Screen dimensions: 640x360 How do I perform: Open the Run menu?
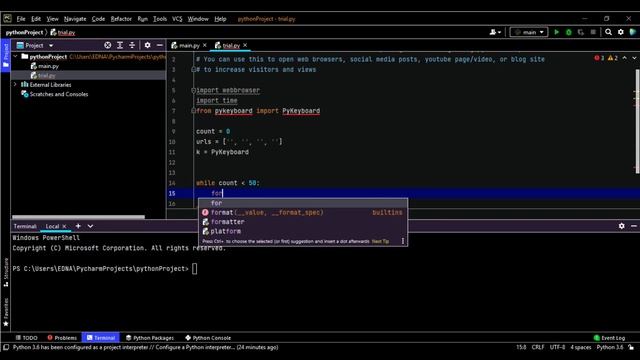[142, 19]
